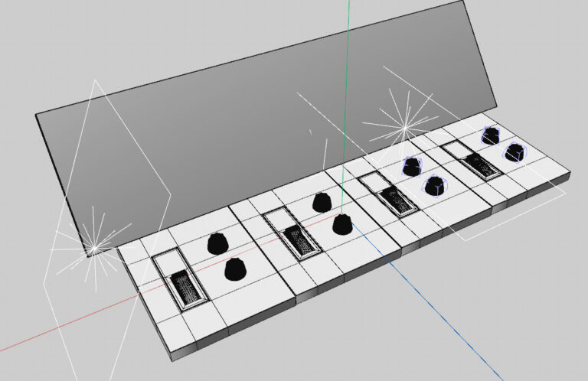Pick the knob at the green axis base

(342, 224)
